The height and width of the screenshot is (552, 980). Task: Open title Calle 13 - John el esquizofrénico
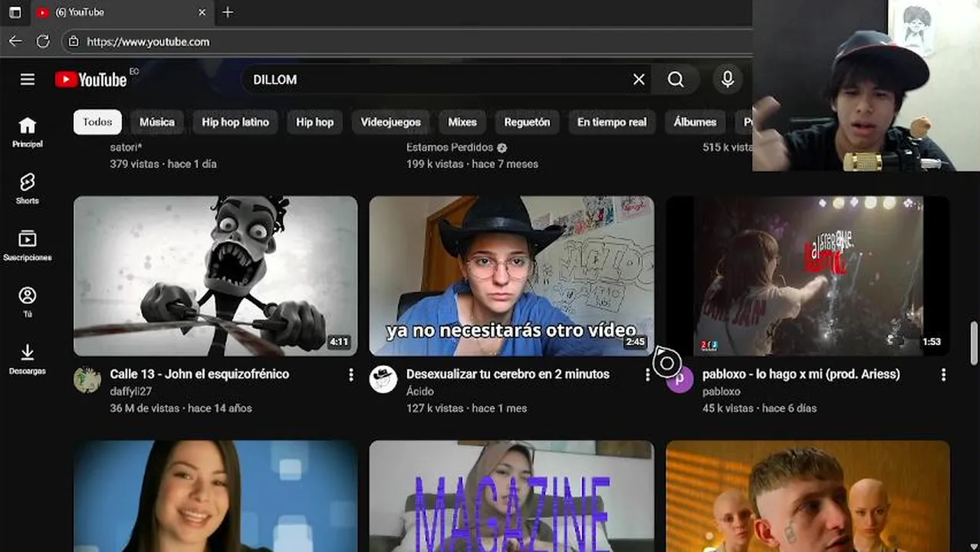pos(199,374)
